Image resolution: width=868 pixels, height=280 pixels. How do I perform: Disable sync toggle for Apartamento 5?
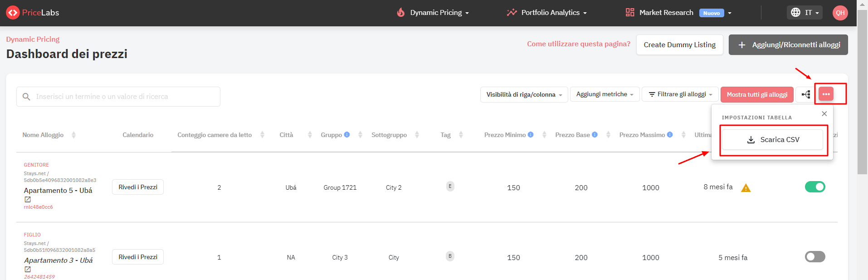[815, 187]
